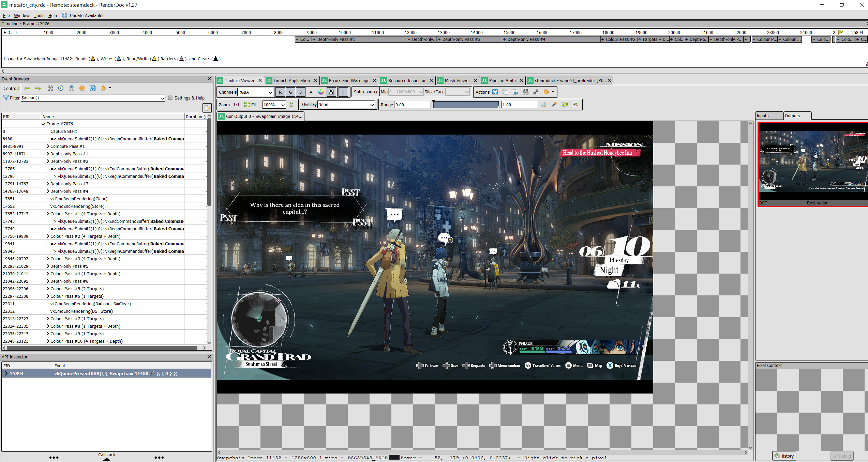
Task: Expand event 25894 in API Inspector
Action: click(x=6, y=374)
